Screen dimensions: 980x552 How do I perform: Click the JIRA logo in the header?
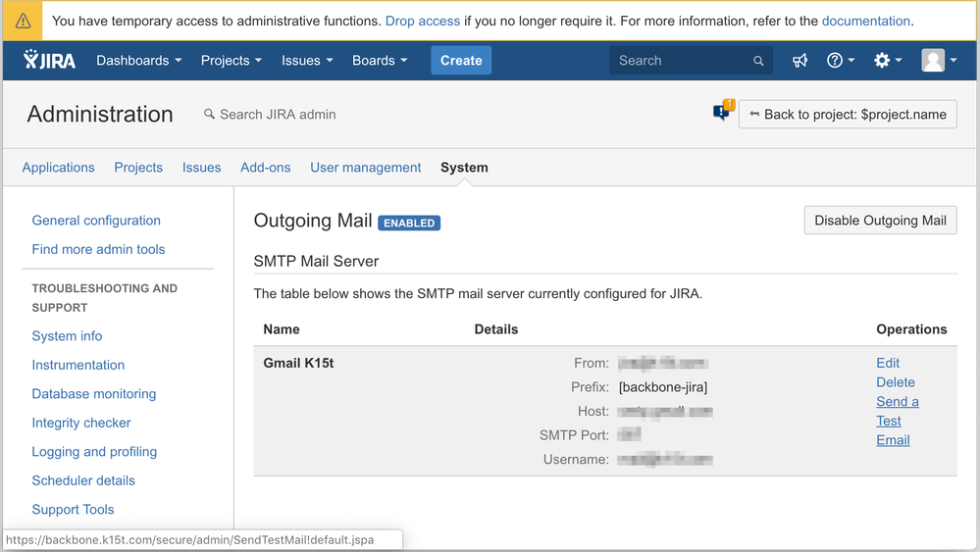click(49, 60)
